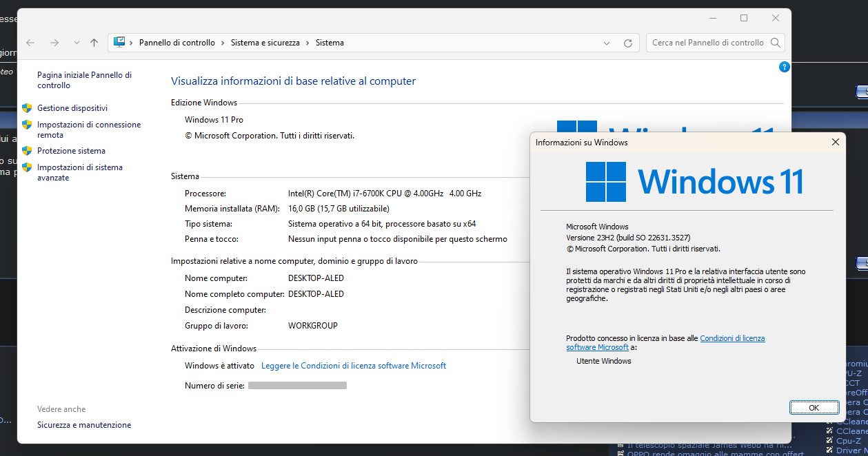The image size is (868, 456).
Task: Open Impostazioni di connessione remota
Action: tap(89, 129)
